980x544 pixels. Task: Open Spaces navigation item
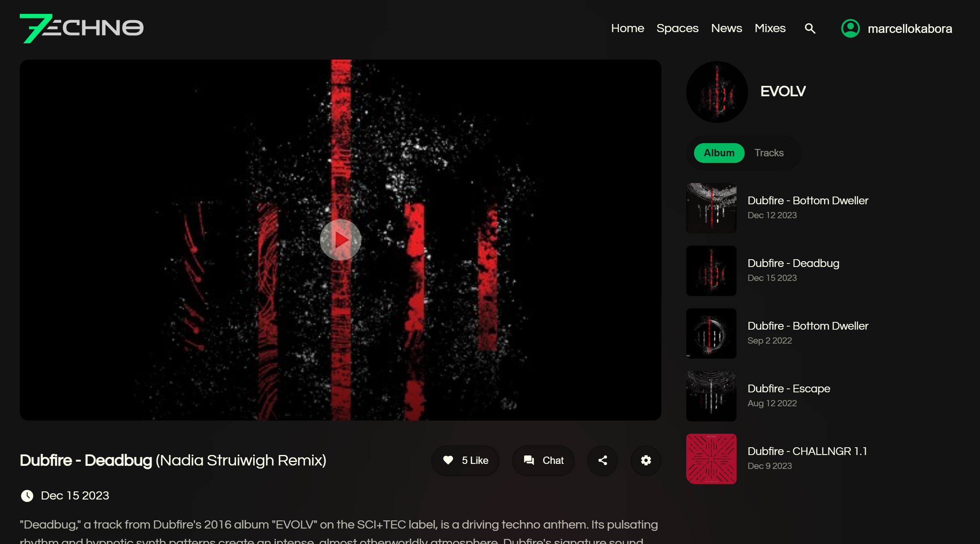pos(677,28)
